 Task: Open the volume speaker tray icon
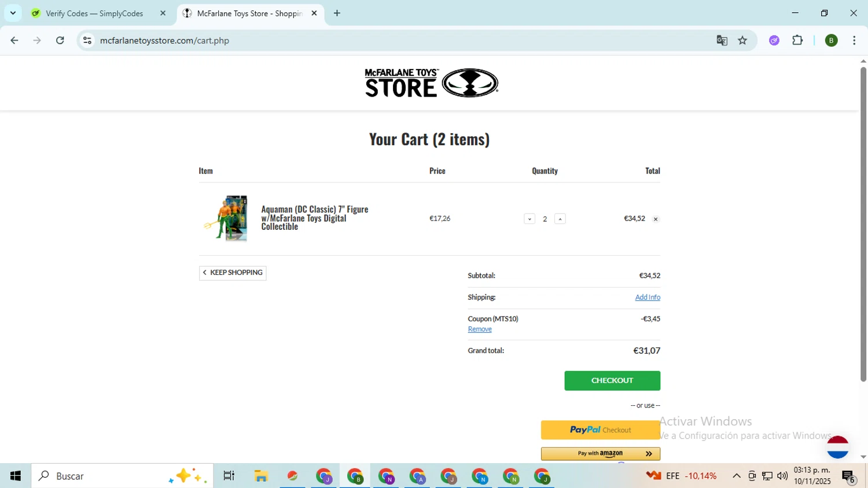(x=782, y=476)
